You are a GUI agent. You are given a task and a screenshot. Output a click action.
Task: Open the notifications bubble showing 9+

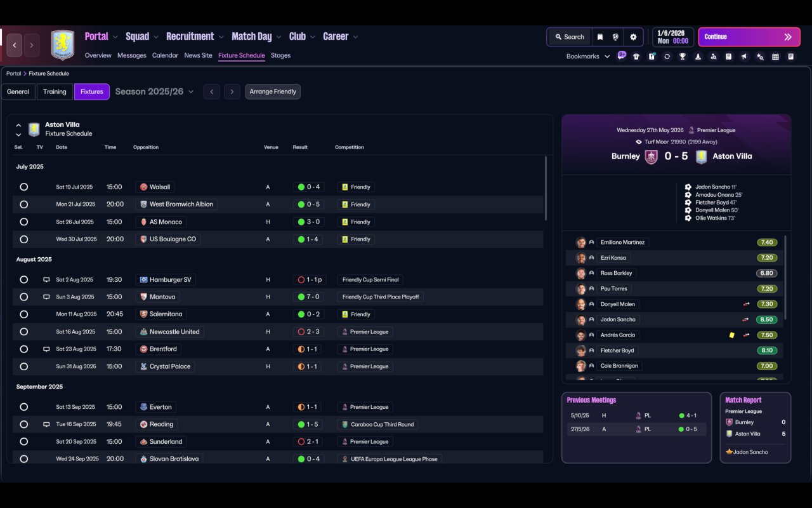(622, 55)
